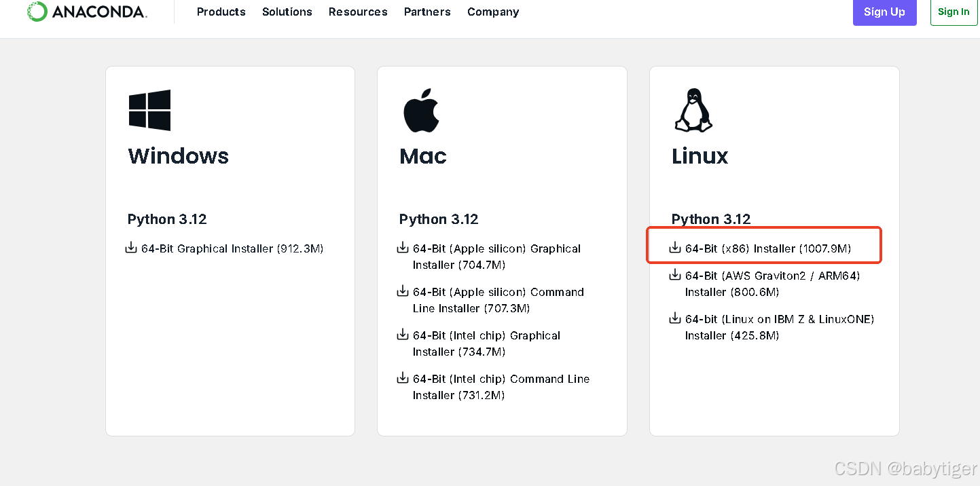Click download icon for Apple silicon Command Line Installer
Viewport: 980px width, 486px height.
pyautogui.click(x=403, y=291)
